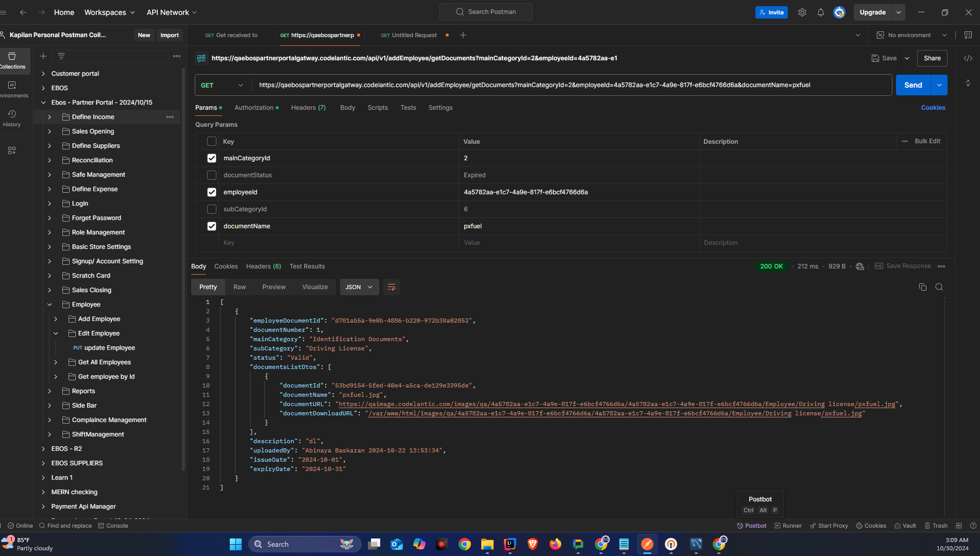Viewport: 980px width, 556px height.
Task: Expand the Add Employee folder
Action: tap(56, 319)
